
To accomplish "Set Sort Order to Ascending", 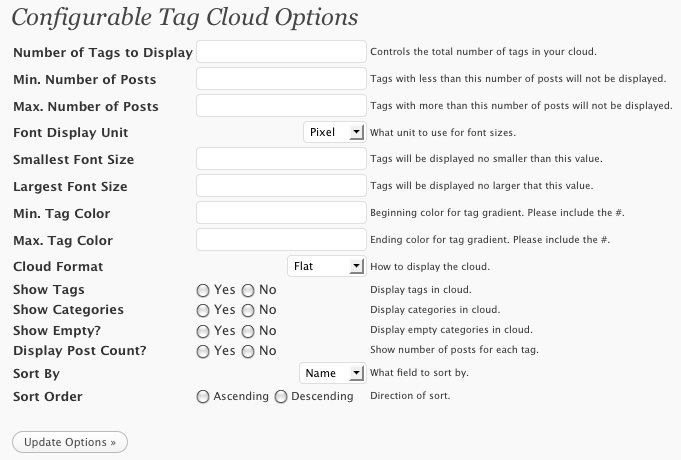I will pyautogui.click(x=203, y=397).
